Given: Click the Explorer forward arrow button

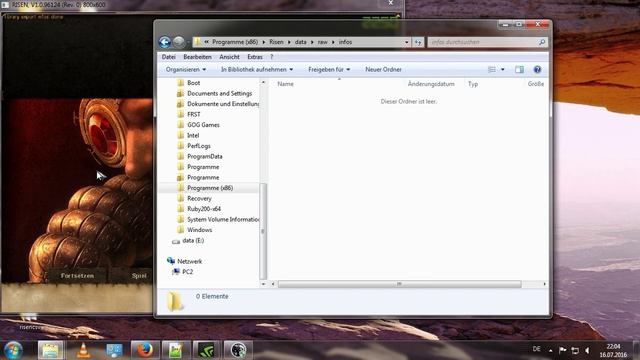Looking at the screenshot, I should (179, 42).
